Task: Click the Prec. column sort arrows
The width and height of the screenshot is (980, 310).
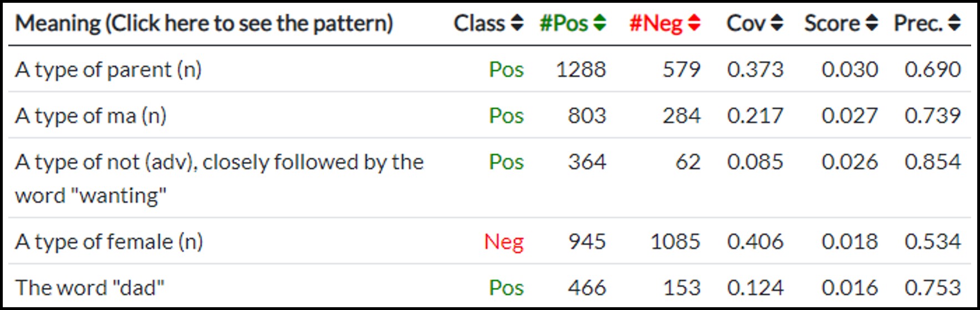Action: 954,23
